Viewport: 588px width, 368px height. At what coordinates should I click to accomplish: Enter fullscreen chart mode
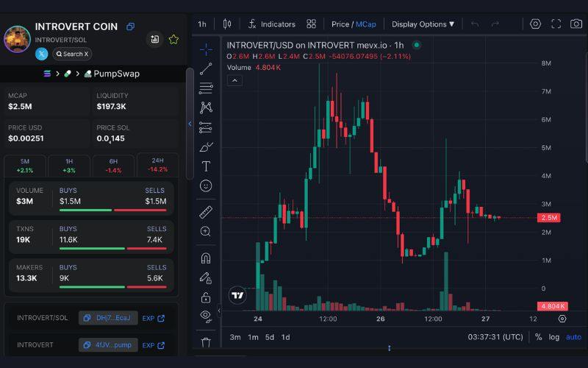pos(556,24)
